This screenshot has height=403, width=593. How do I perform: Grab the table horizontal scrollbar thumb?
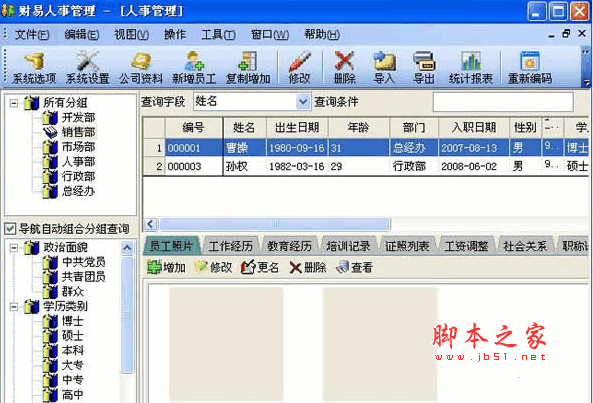(275, 224)
